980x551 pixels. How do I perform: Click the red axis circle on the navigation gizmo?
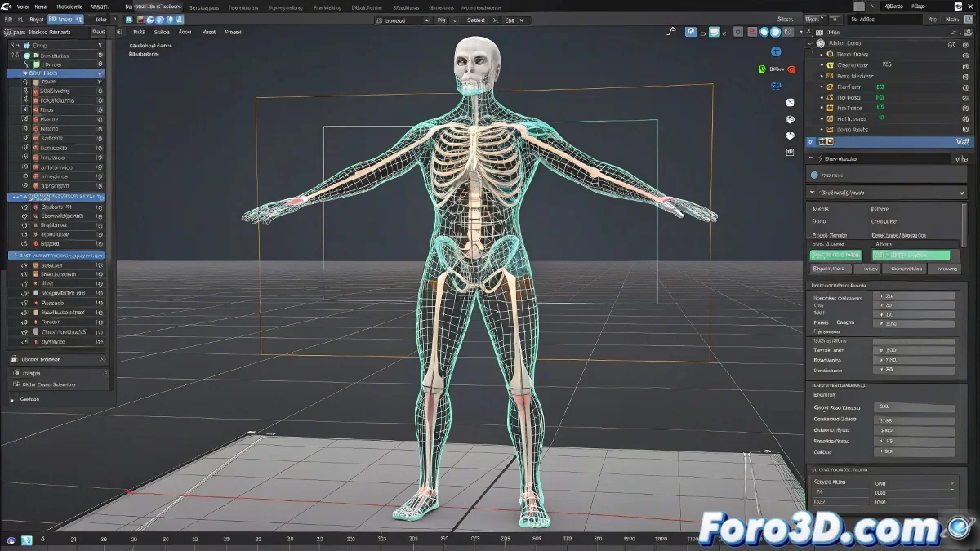coord(791,70)
